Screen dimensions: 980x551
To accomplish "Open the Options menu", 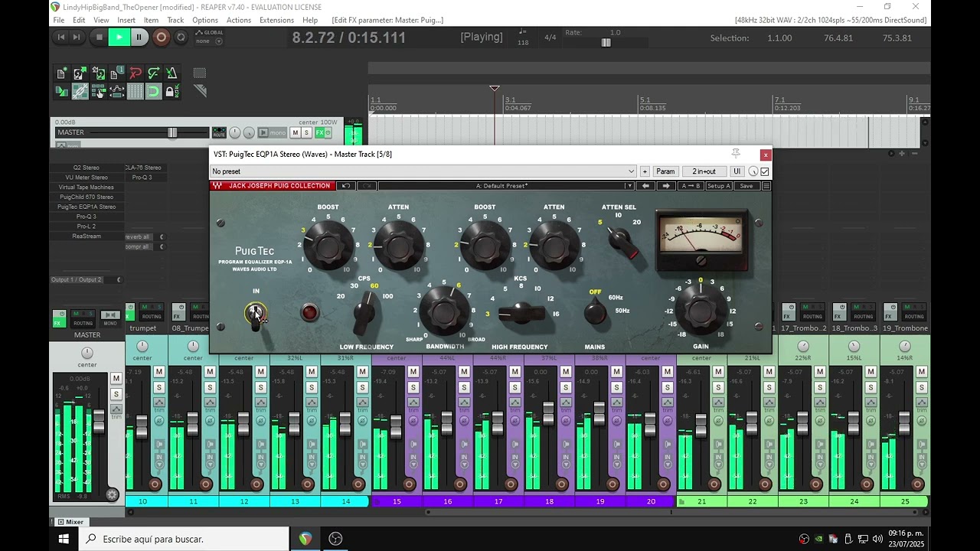I will [x=205, y=20].
